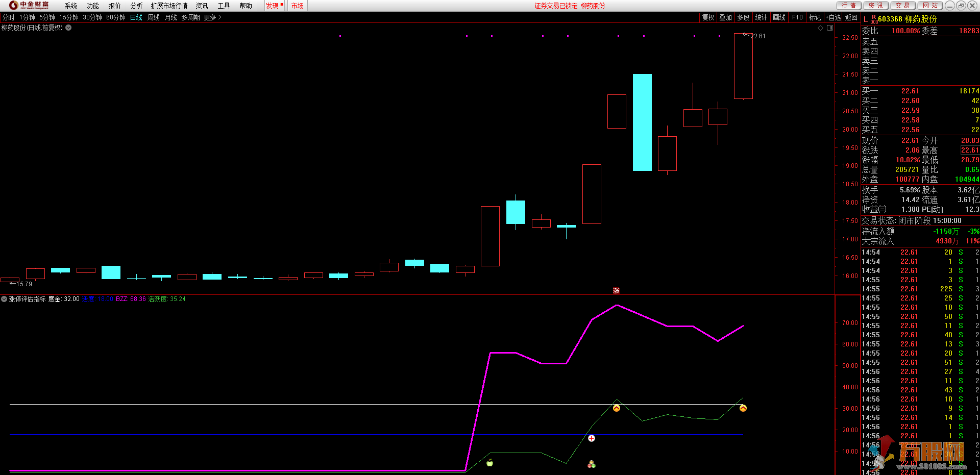Open indicator options circle icon beside 涨停评估指标
This screenshot has height=475, width=980.
[x=4, y=299]
